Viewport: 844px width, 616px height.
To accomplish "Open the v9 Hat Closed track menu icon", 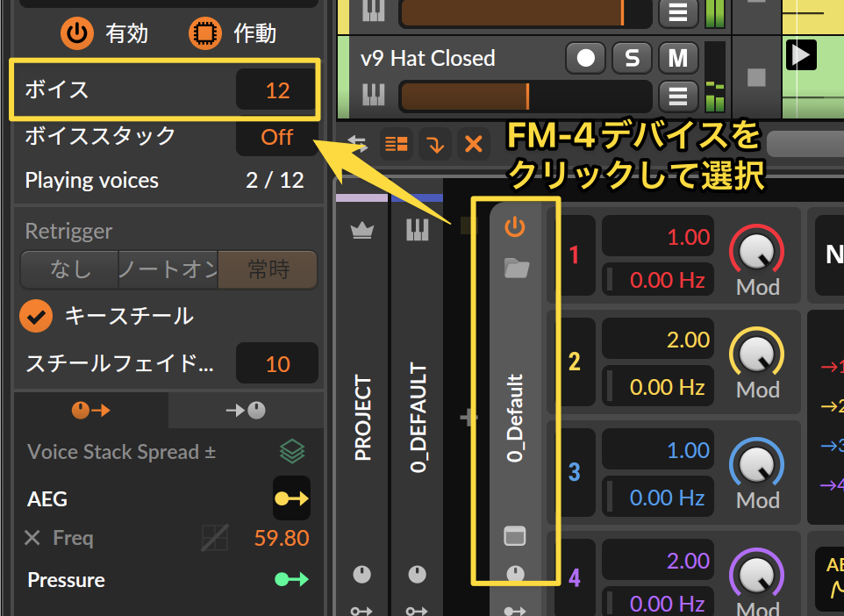I will [678, 97].
